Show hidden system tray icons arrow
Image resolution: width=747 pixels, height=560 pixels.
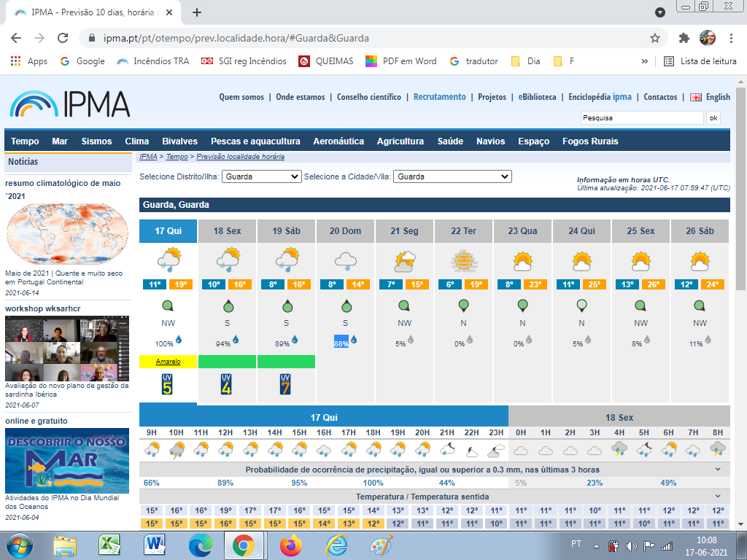tap(596, 546)
